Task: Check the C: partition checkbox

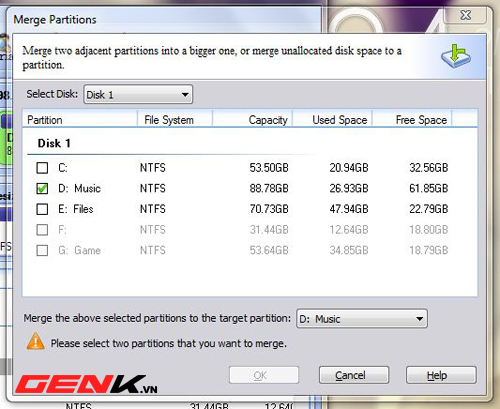Action: coord(42,168)
